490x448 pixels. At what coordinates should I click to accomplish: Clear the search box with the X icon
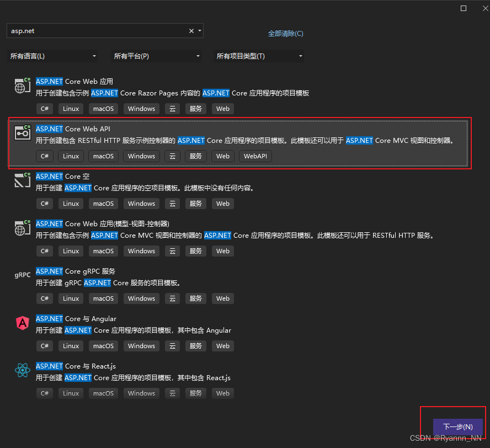(x=191, y=31)
